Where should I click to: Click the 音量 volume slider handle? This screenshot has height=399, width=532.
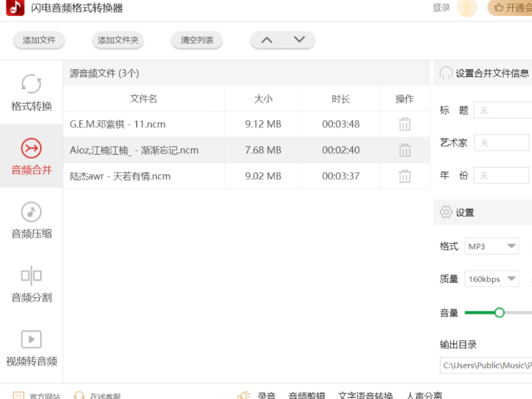pos(499,312)
